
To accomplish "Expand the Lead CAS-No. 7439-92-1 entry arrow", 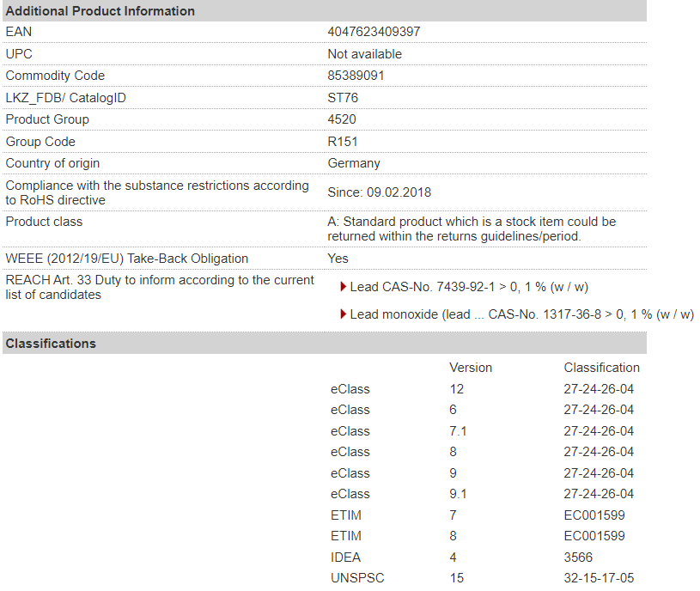I will tap(343, 287).
